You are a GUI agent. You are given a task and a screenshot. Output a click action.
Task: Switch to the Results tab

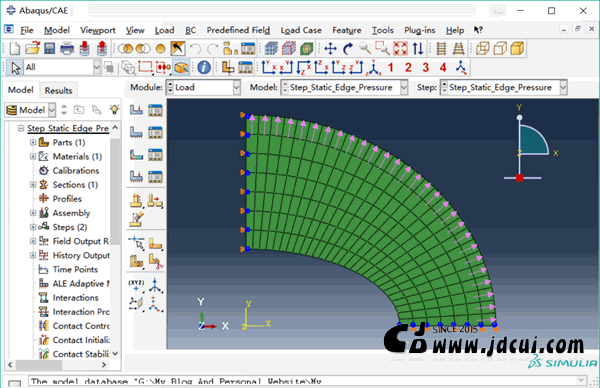click(58, 91)
